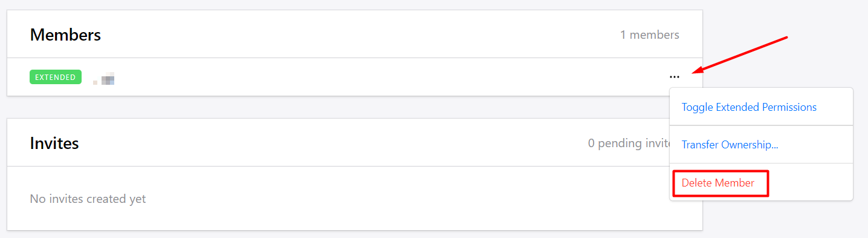Screen dimensions: 868x238
Task: Click the green EXTENDED badge
Action: [x=56, y=77]
